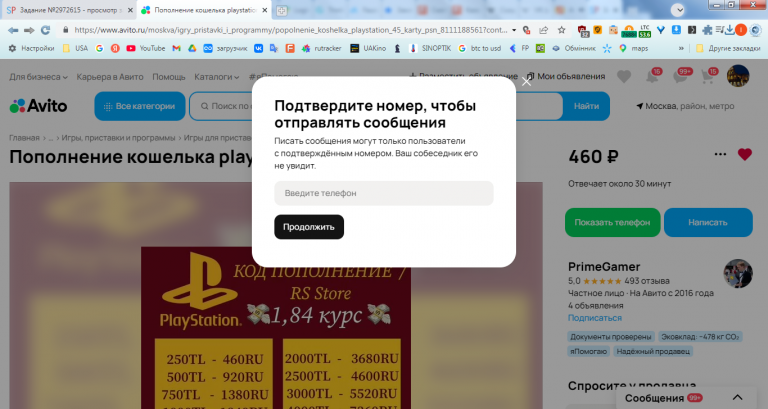Click the Avito favorites heart in header
This screenshot has width=768, height=409.
point(624,76)
